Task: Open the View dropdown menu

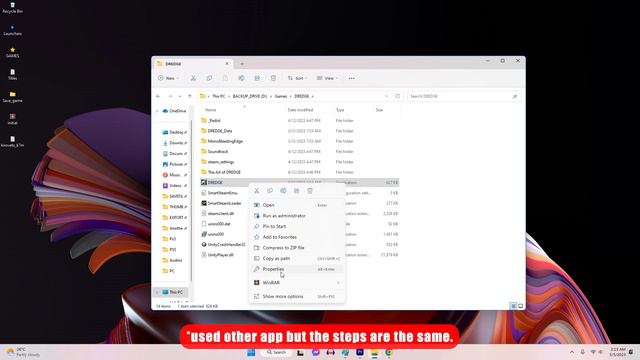Action: point(327,78)
